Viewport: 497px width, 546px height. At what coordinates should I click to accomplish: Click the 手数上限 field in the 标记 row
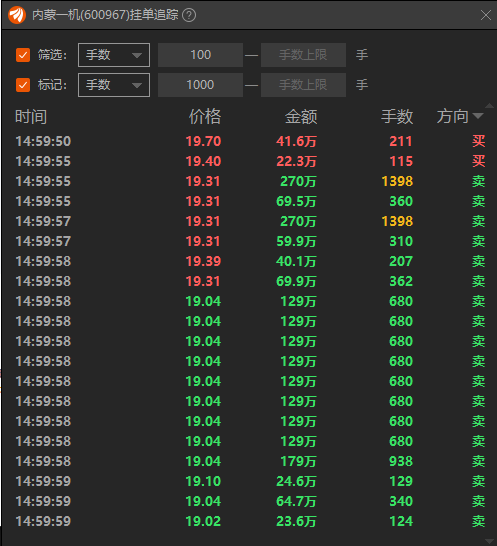point(303,85)
